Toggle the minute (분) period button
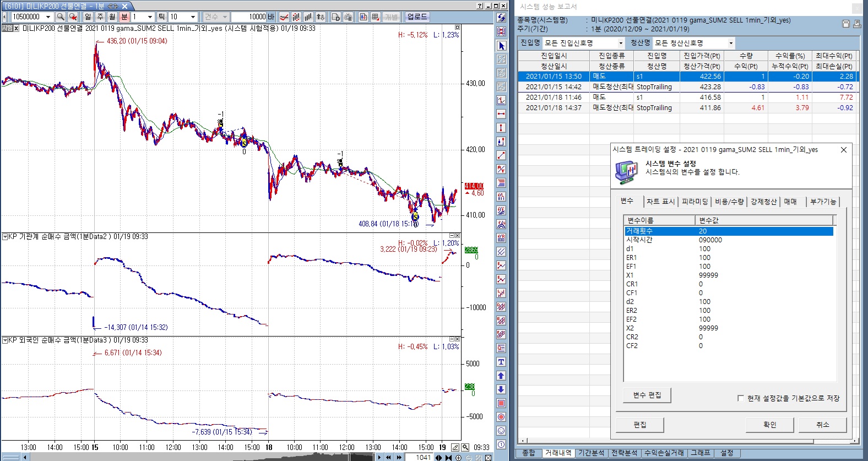This screenshot has width=868, height=461. [124, 17]
